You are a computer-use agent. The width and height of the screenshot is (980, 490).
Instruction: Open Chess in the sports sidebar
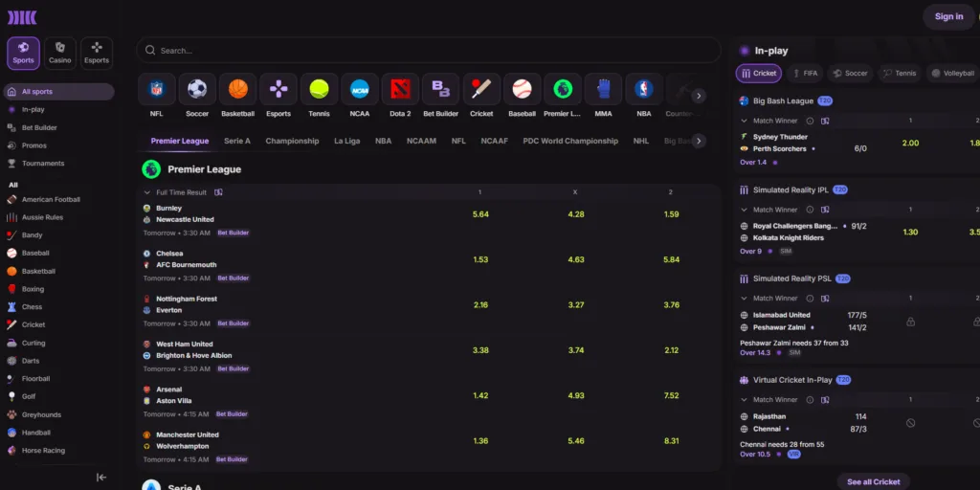click(33, 307)
